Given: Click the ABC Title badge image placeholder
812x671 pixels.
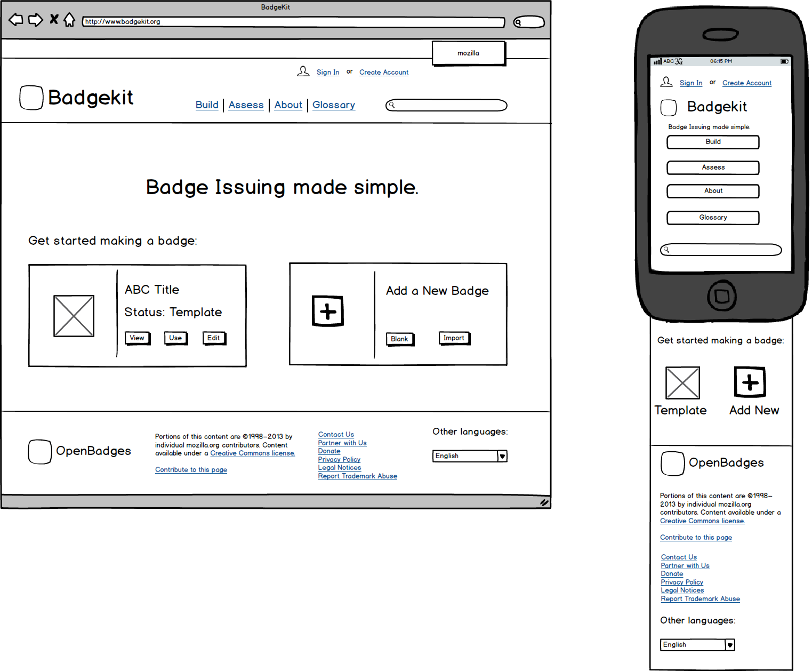Looking at the screenshot, I should (74, 316).
